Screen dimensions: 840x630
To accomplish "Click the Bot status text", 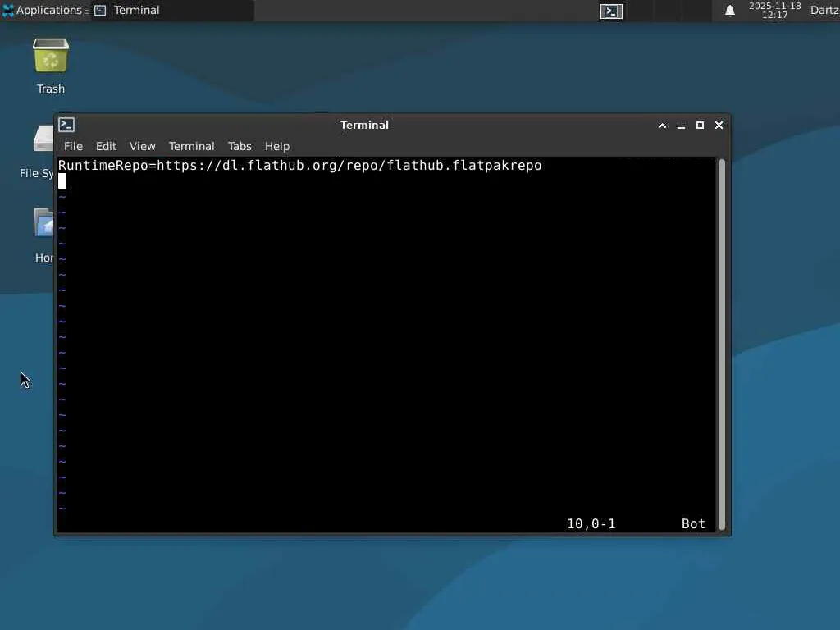I will [x=693, y=523].
